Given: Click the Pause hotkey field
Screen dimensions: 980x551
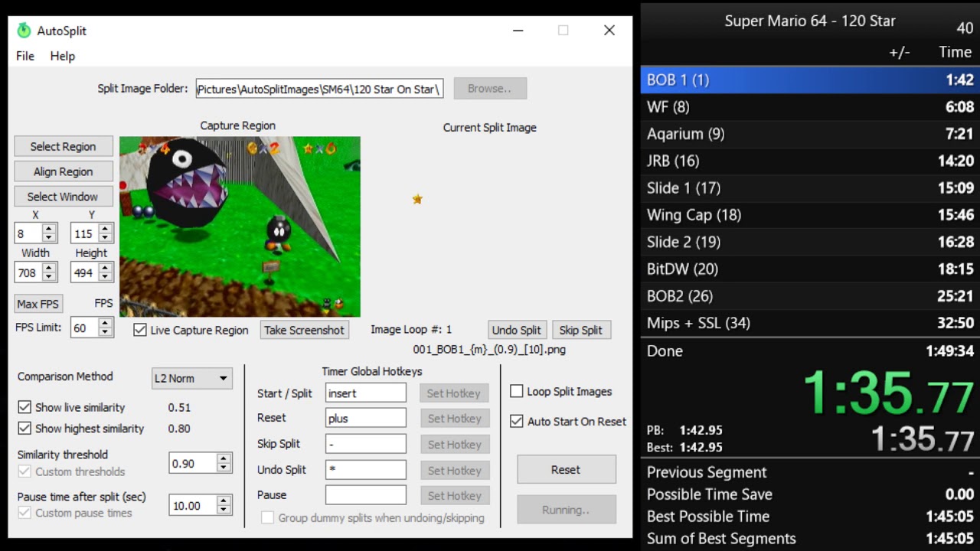Looking at the screenshot, I should (x=366, y=495).
